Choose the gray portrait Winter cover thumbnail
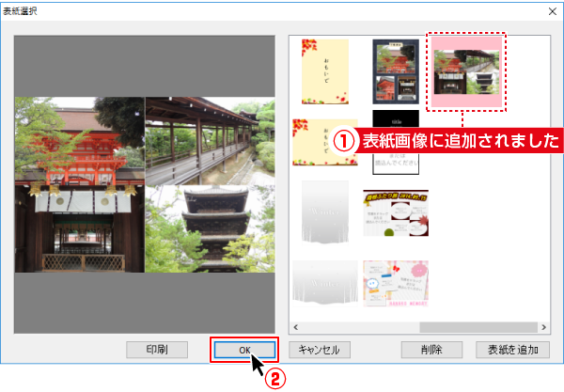Viewport: 564px width, 392px height. click(324, 213)
